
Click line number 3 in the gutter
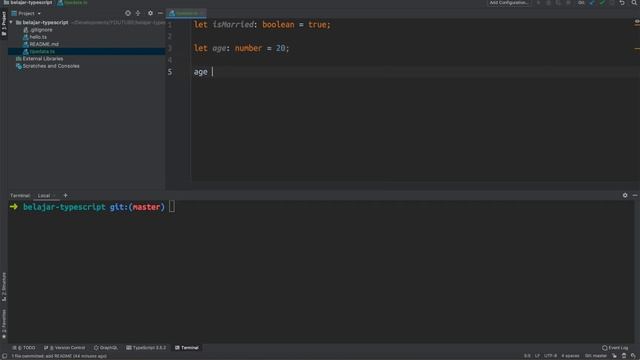pyautogui.click(x=170, y=48)
